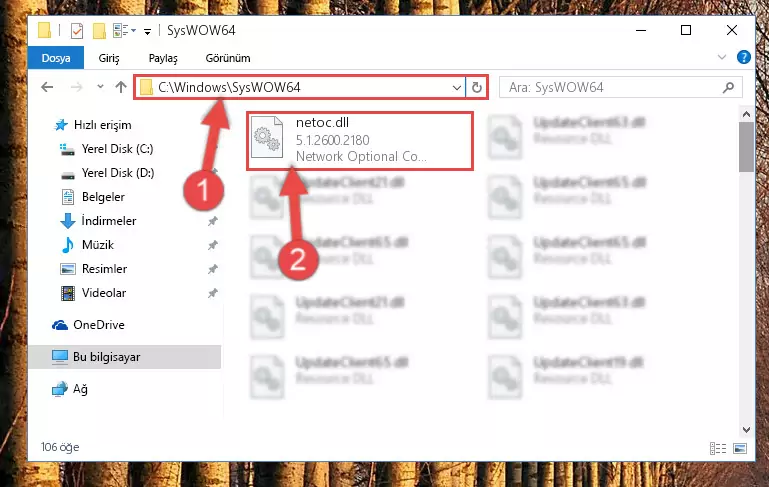Go back with the left arrow
769x487 pixels.
(47, 87)
